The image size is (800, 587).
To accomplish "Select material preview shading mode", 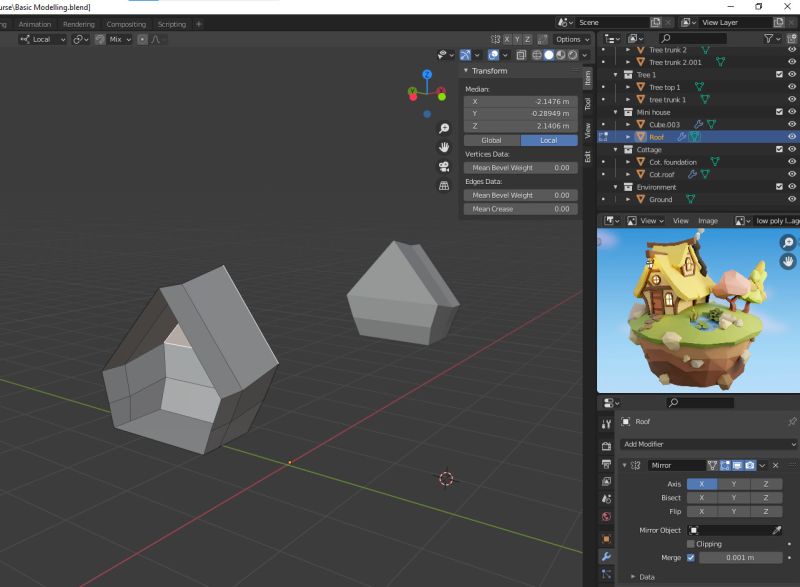I will pos(561,55).
